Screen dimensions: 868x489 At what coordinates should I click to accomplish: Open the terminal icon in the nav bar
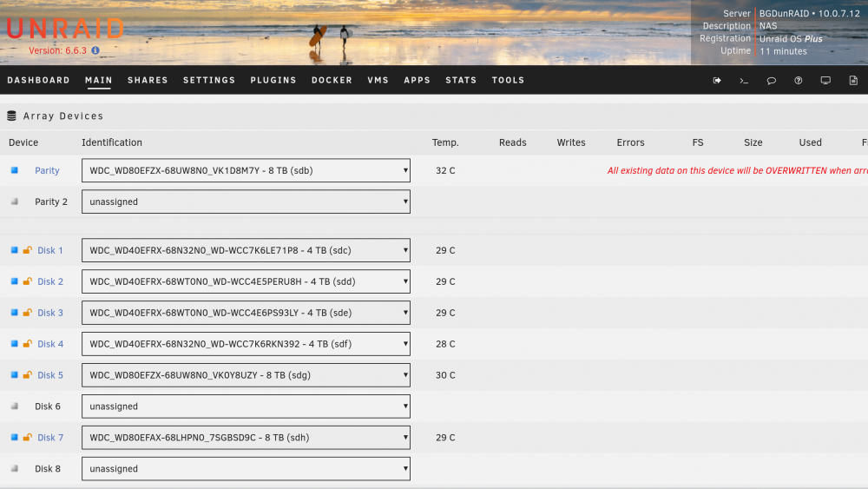coord(744,80)
